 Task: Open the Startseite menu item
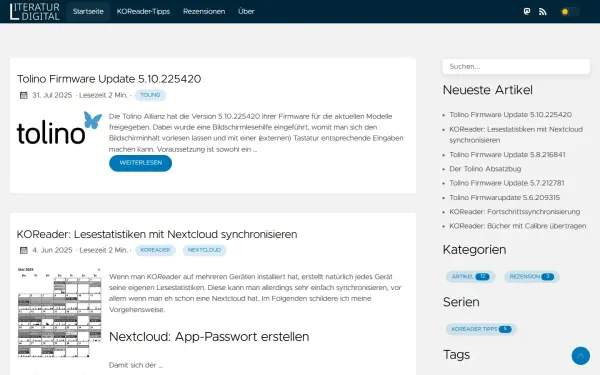coord(88,11)
